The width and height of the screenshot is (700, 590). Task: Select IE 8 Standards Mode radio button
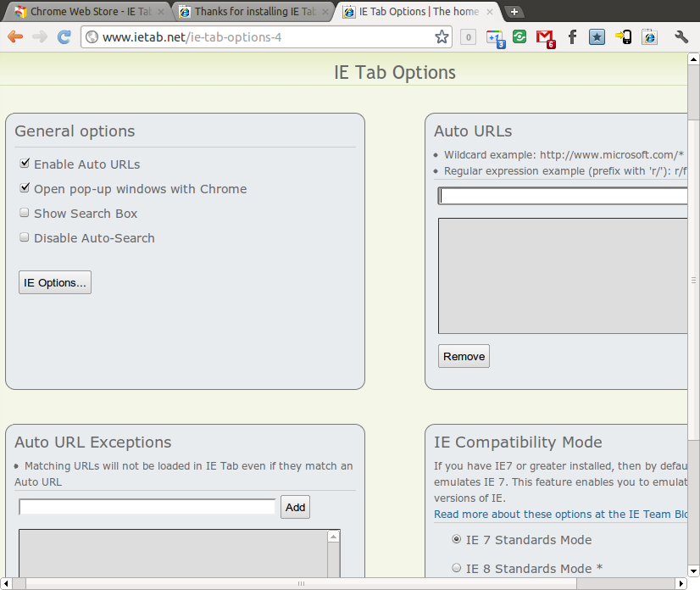[x=456, y=568]
